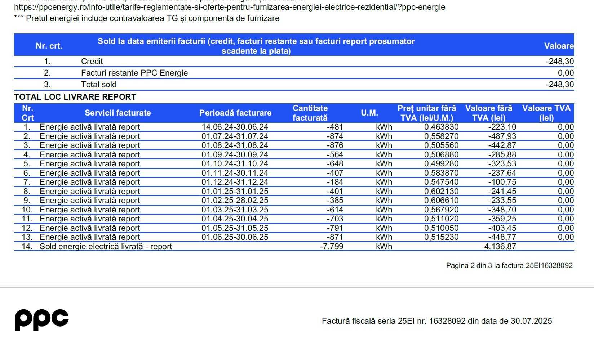Select 'Facturi restante PPC Energie' row label
Viewport: 594px width, 364px height.
[134, 73]
